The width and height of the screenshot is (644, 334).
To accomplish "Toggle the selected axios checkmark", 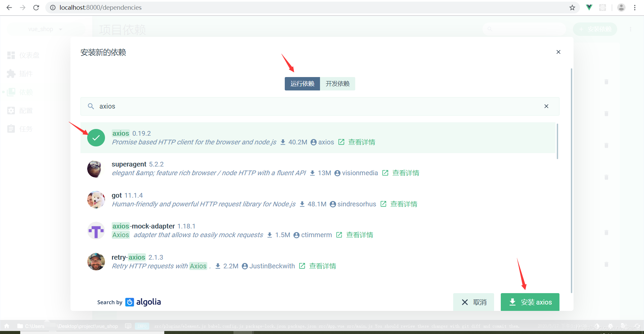I will [x=96, y=138].
